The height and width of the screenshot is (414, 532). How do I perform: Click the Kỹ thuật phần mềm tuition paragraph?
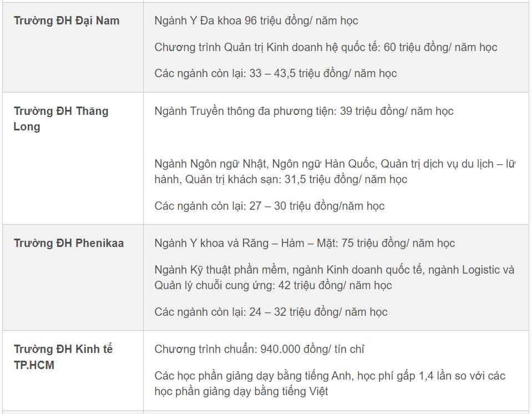pos(335,277)
